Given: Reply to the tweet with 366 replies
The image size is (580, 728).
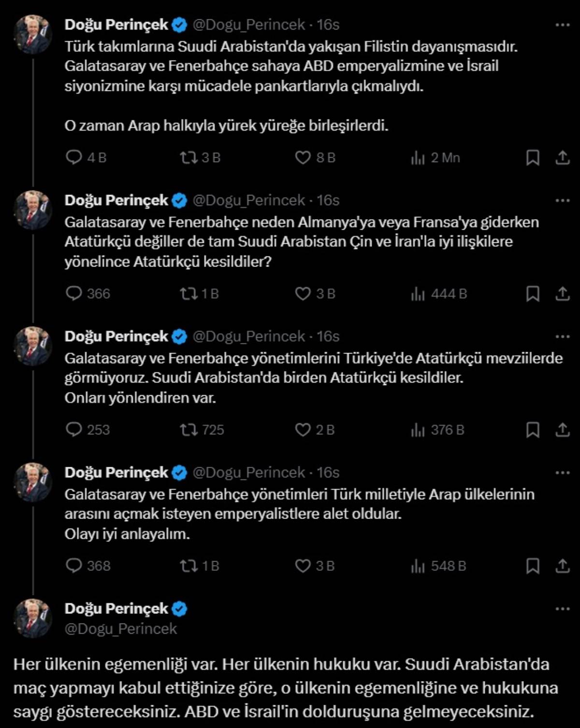Looking at the screenshot, I should [x=74, y=294].
